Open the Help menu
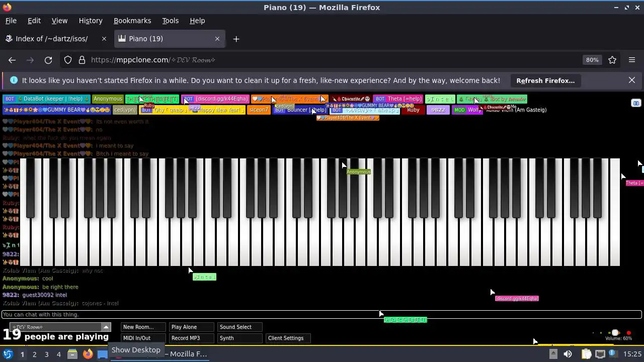 (x=197, y=21)
